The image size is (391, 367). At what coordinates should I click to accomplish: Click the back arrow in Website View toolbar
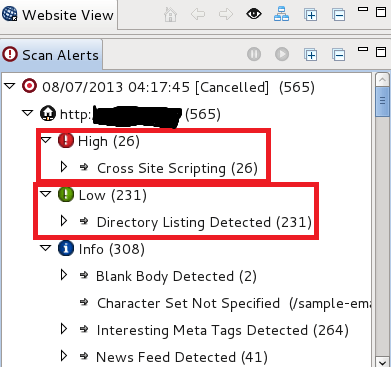pos(198,15)
